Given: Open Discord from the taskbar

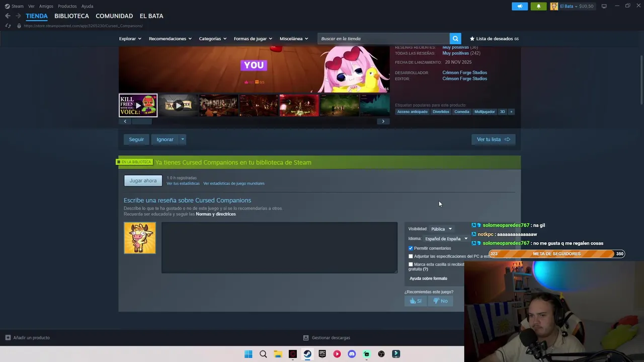Looking at the screenshot, I should coord(352,354).
